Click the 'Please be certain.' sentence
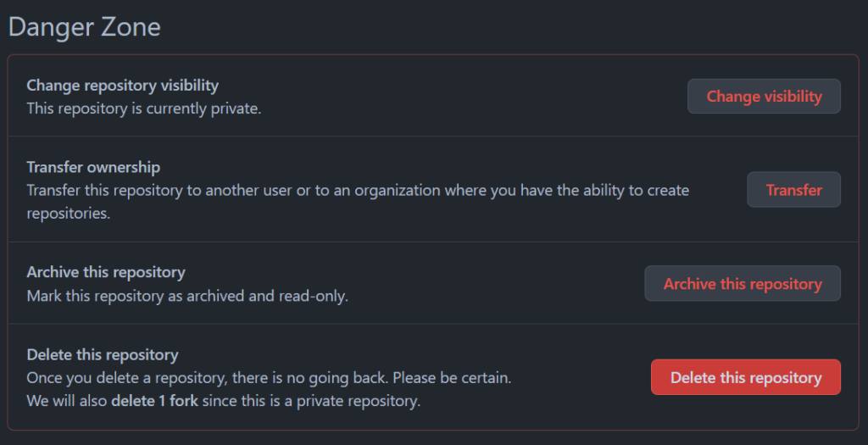 [x=452, y=377]
